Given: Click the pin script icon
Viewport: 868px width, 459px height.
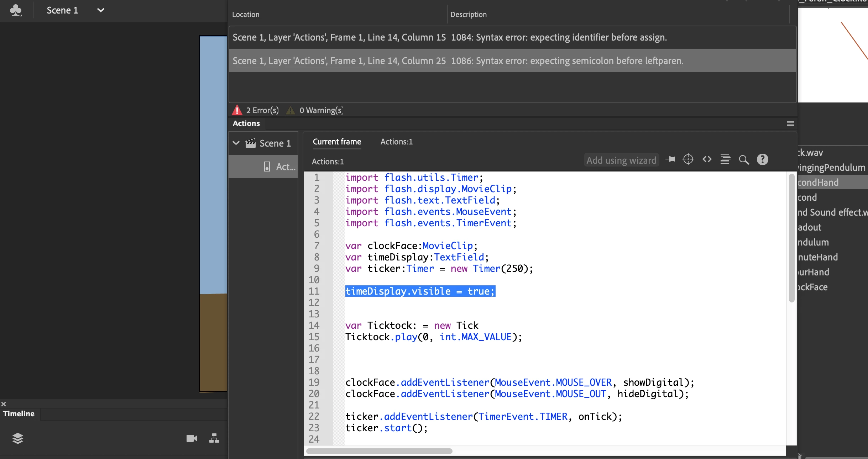Looking at the screenshot, I should tap(670, 159).
